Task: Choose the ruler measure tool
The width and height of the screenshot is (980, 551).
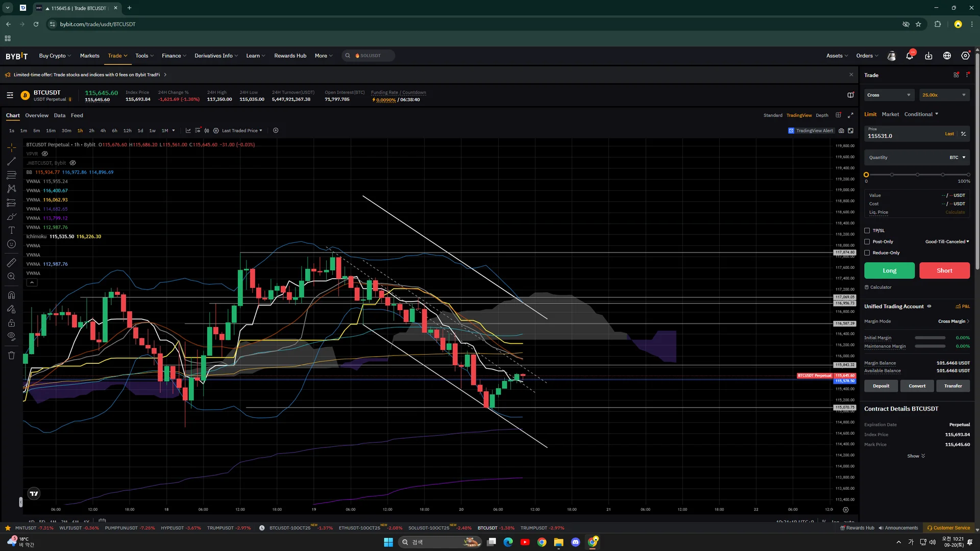Action: pos(11,263)
